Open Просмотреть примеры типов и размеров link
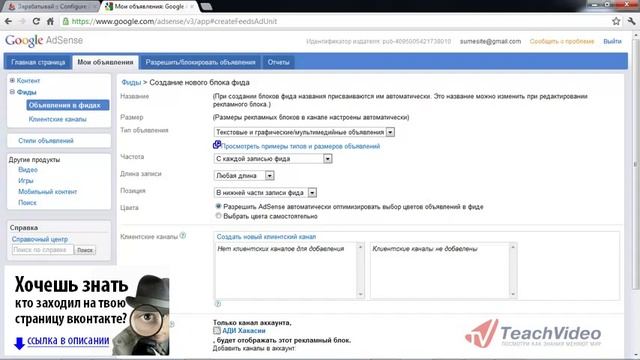The width and height of the screenshot is (640, 360). click(300, 146)
